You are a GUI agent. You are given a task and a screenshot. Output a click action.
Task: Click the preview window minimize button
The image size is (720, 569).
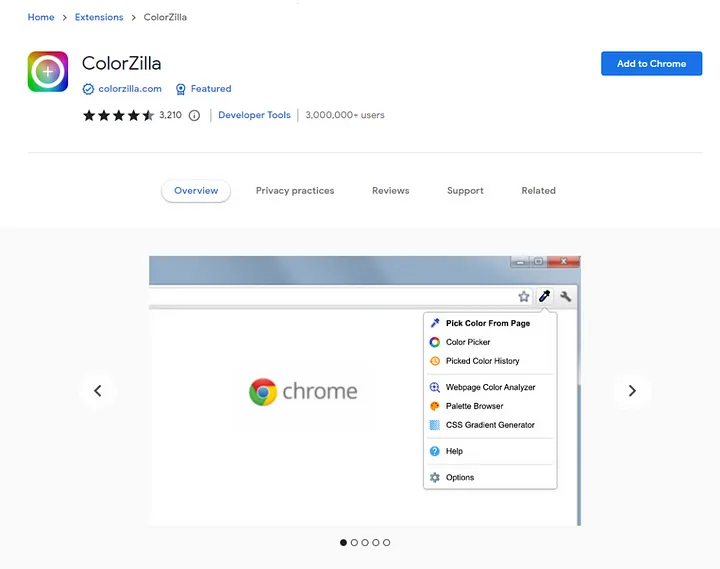pyautogui.click(x=520, y=262)
